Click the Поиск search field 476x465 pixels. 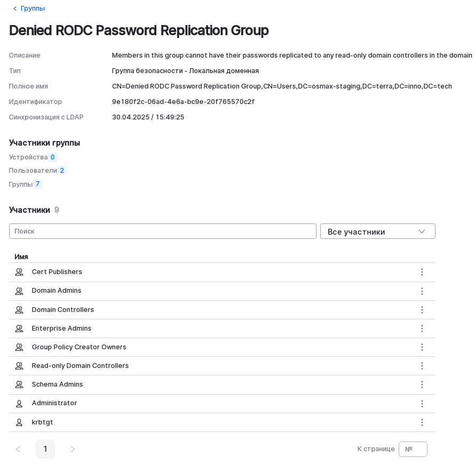coord(163,231)
